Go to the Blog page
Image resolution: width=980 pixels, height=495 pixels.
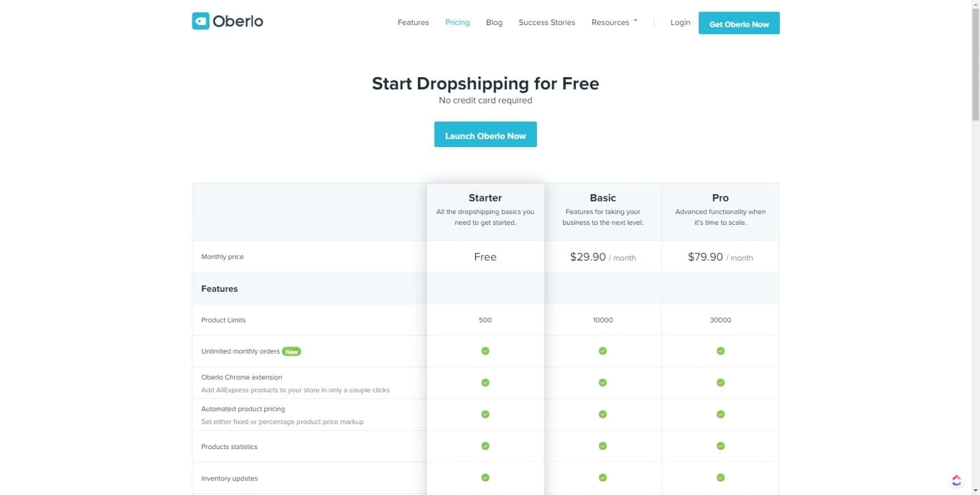494,23
